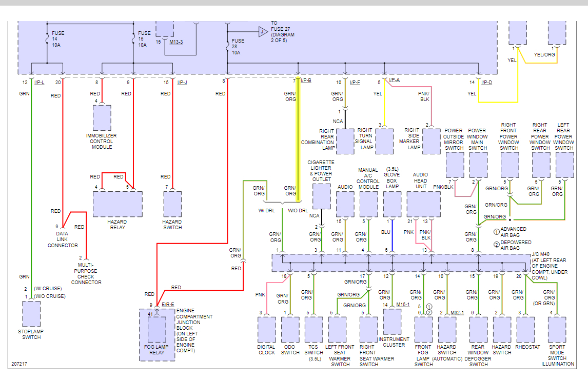
Task: Click the Fog Lamp Relay component box
Action: point(157,330)
